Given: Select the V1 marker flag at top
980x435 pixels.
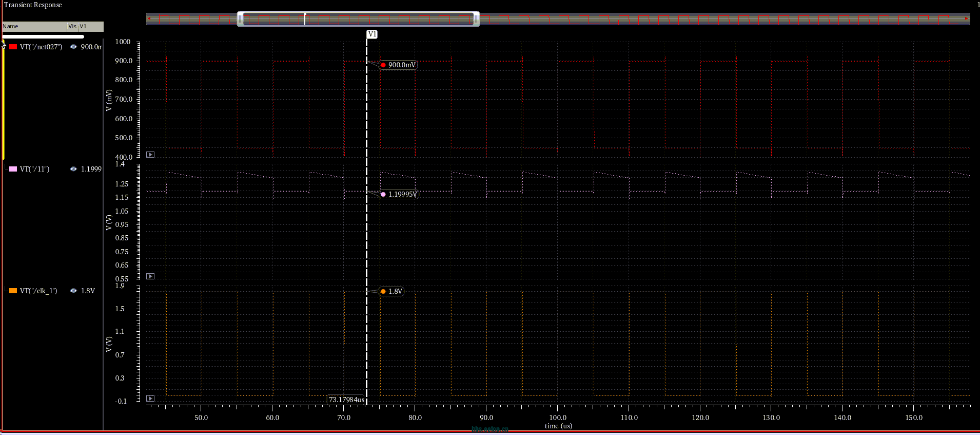Looking at the screenshot, I should [x=372, y=34].
